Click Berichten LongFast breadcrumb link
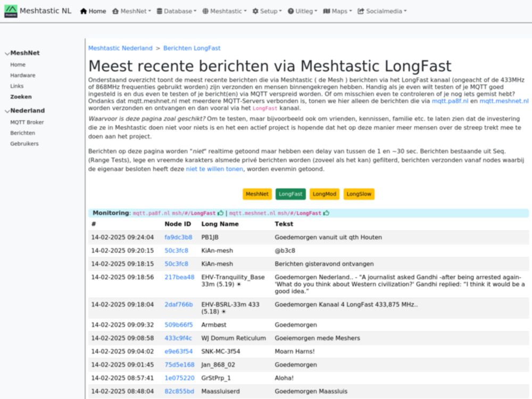Screen dimensions: 532x399 tap(192, 48)
